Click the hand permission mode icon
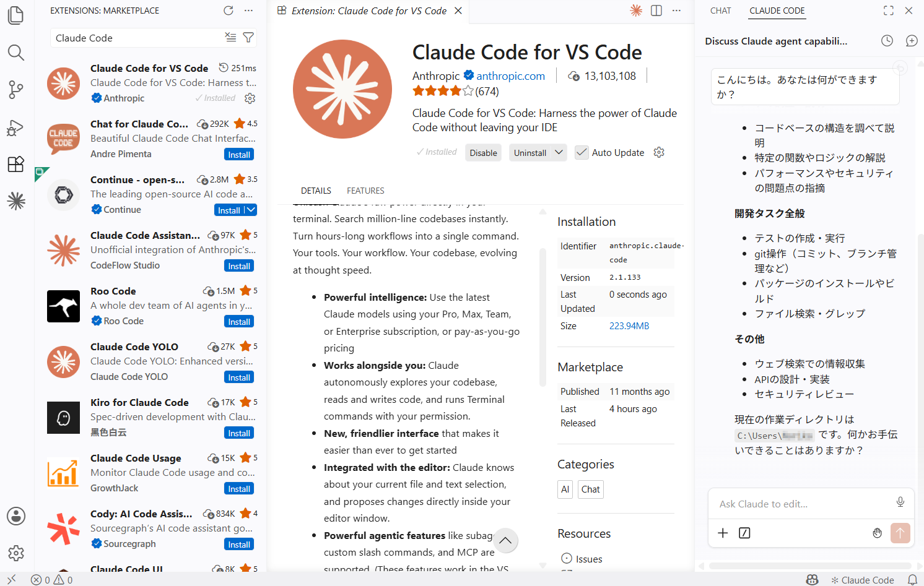Viewport: 924px width, 586px height. [877, 533]
